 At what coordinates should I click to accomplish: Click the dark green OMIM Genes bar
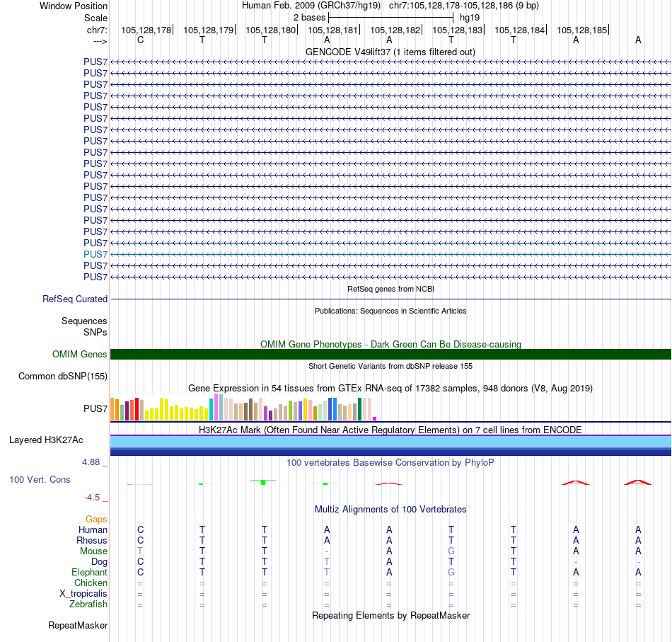coord(390,354)
